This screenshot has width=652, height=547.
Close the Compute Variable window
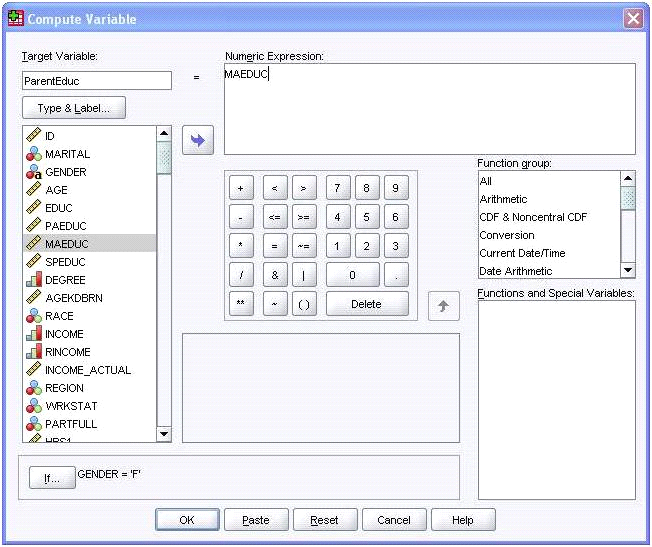[x=633, y=19]
